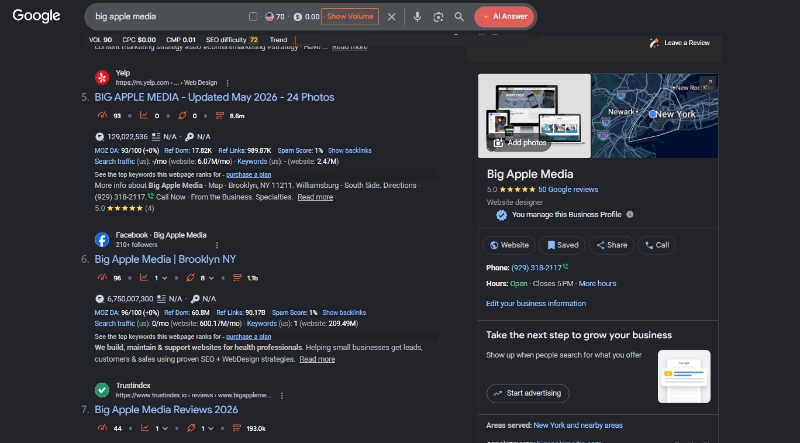Start voice search with the microphone icon
The image size is (800, 443).
(x=417, y=17)
